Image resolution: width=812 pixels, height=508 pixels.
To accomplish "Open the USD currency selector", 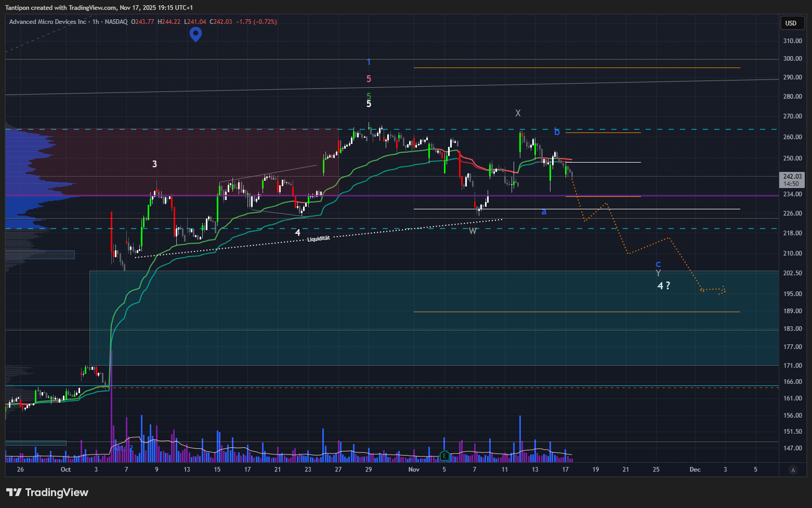I will tap(791, 23).
